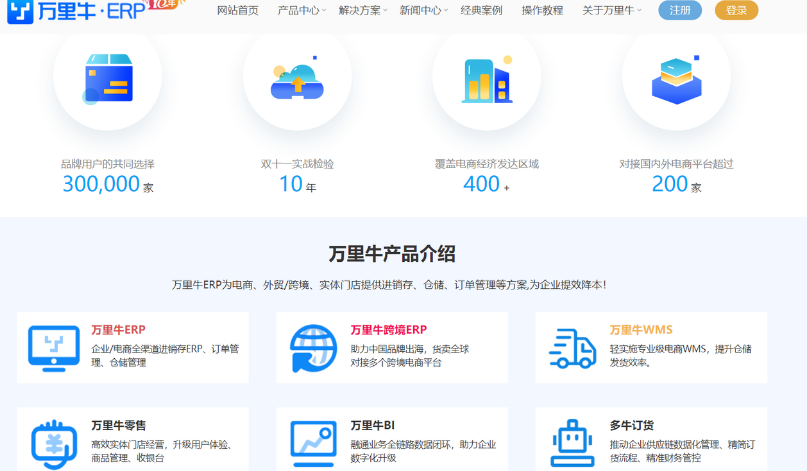Screen dimensions: 807x471
Task: Click the 覆盖电商经济发达区域 label
Action: point(486,164)
